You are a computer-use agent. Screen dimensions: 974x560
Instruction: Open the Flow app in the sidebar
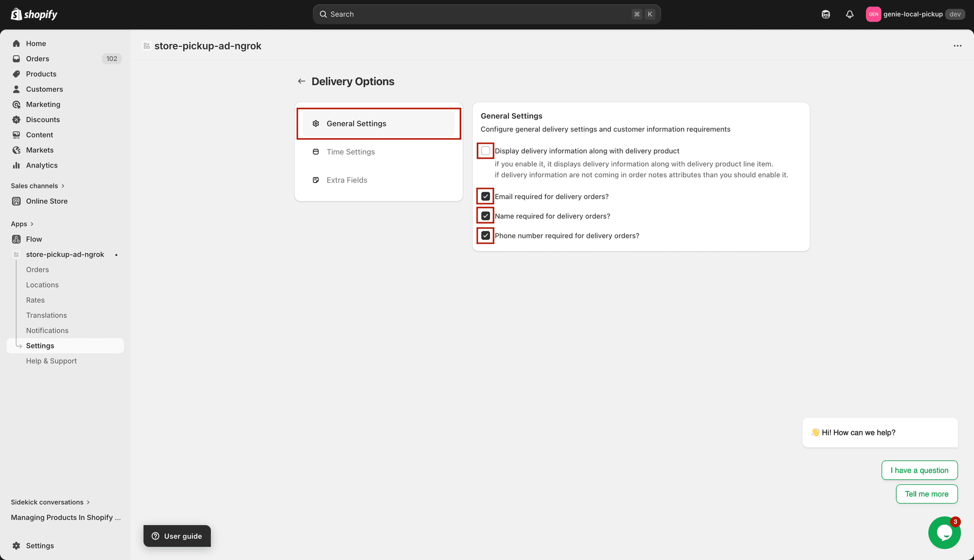[34, 239]
